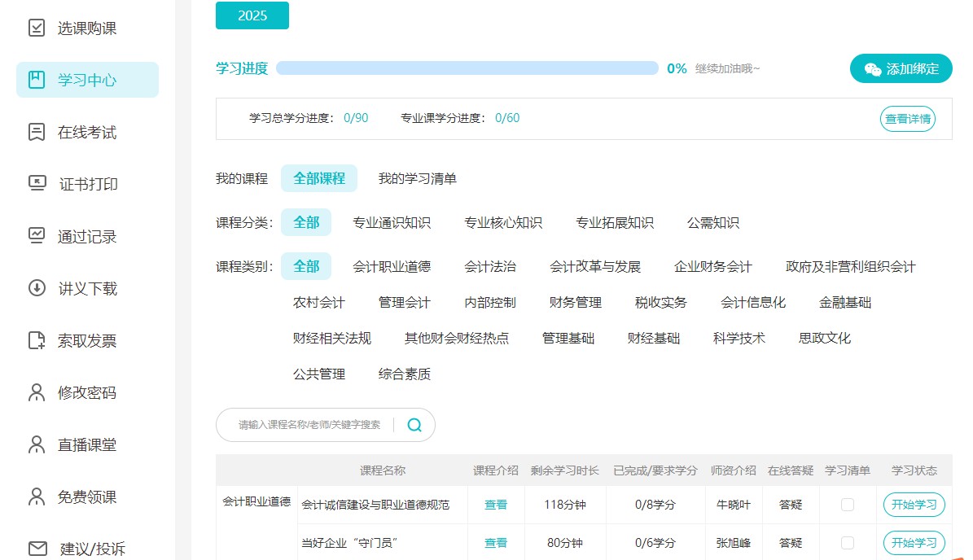Open 讲义下载 download icon in sidebar
Image resolution: width=973 pixels, height=560 pixels.
click(x=35, y=288)
